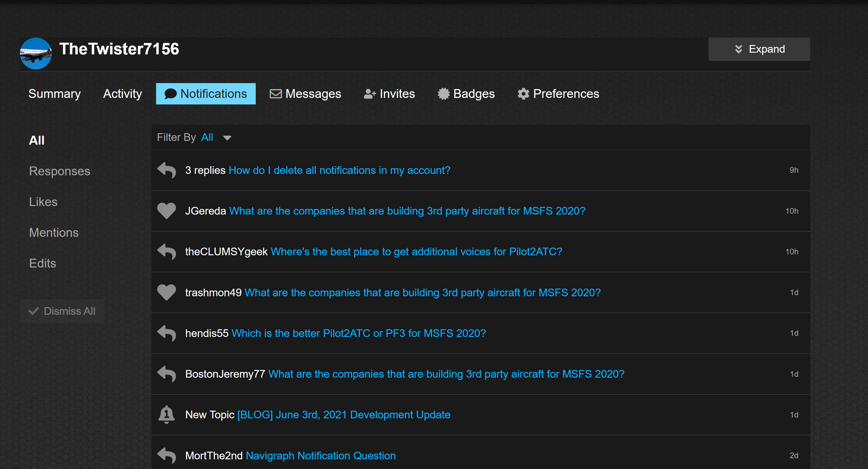This screenshot has width=868, height=469.
Task: Click the reply icon beside BostonJeremy77 notification
Action: tap(167, 374)
